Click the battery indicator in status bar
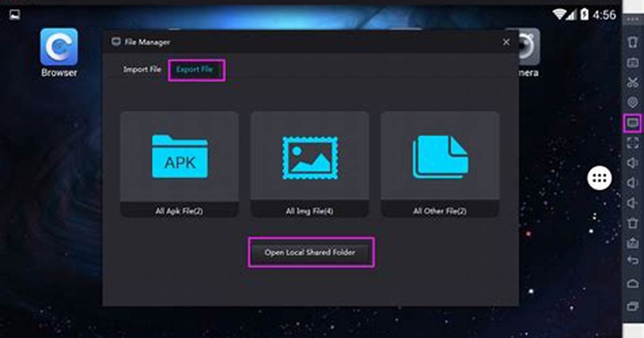Image resolution: width=644 pixels, height=338 pixels. point(584,15)
